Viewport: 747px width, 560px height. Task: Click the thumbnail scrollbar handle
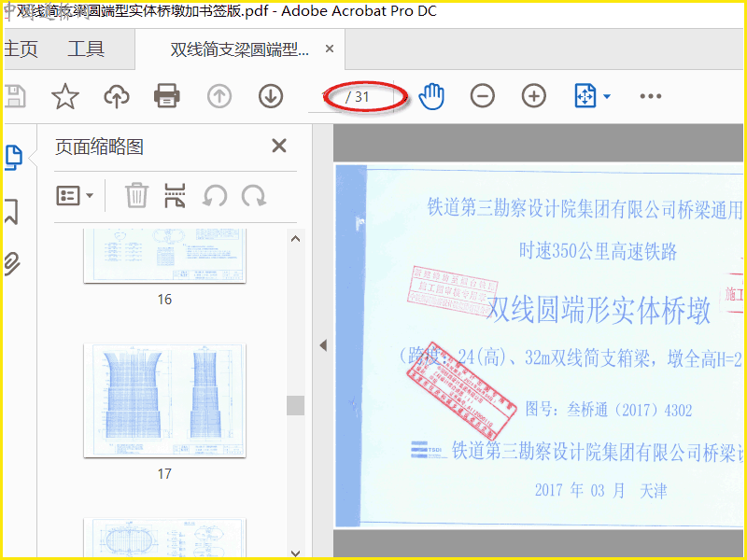295,406
